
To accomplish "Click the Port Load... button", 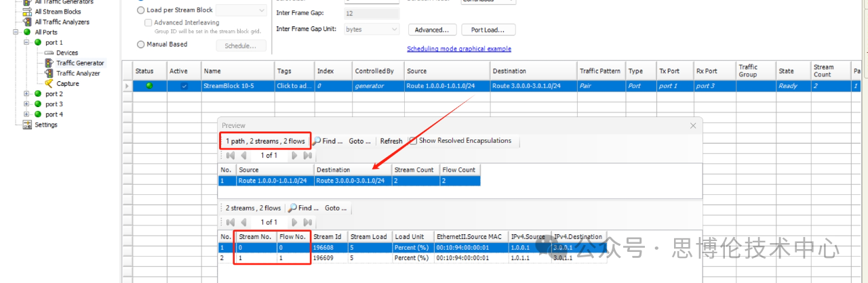I will (488, 30).
